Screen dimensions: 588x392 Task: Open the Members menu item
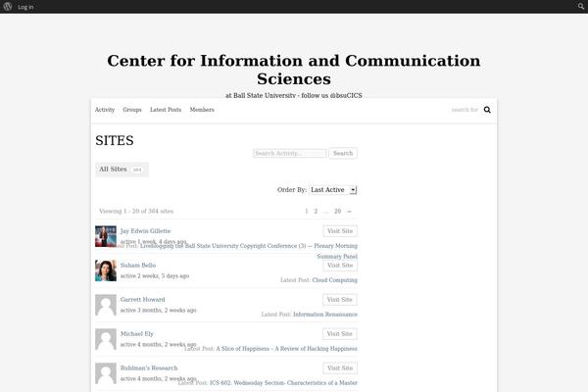pyautogui.click(x=202, y=110)
